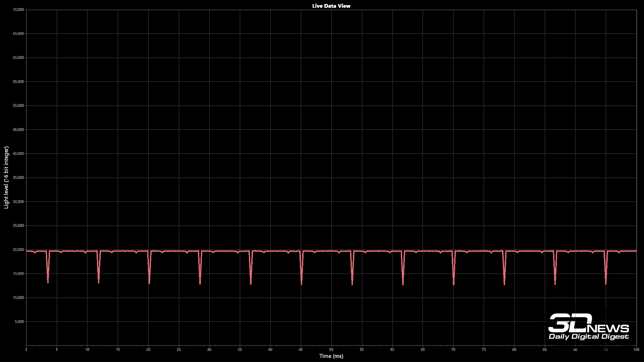Click the Time (ms) axis label
Screen dimensions: 644x362
(331, 356)
